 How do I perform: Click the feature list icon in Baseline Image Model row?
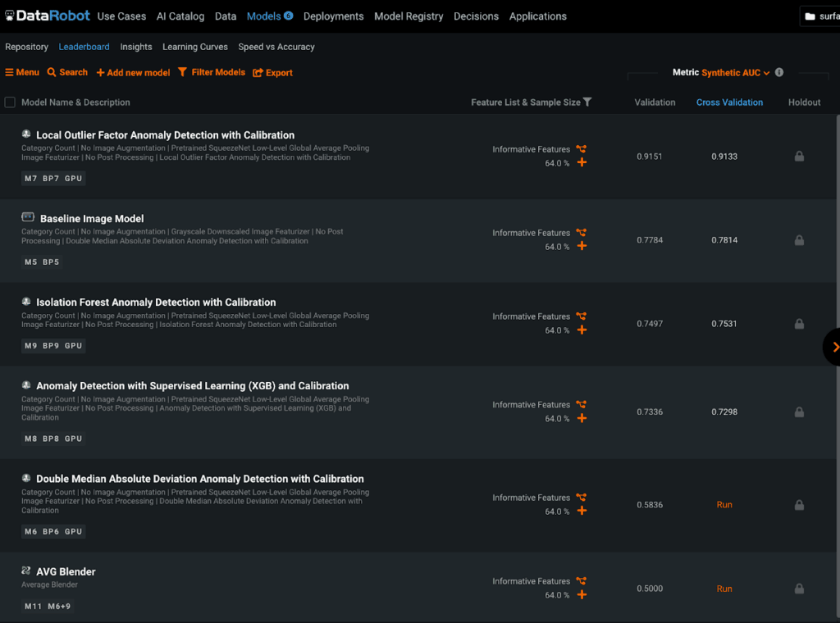tap(582, 232)
